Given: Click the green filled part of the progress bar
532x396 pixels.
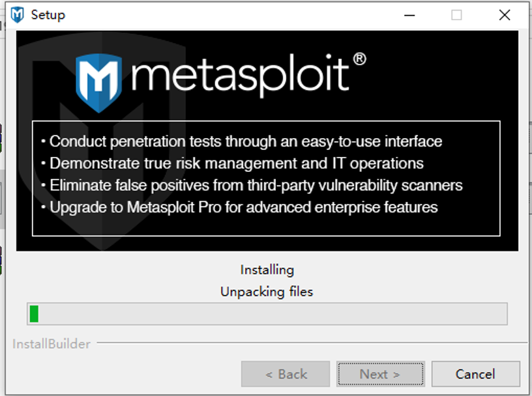Looking at the screenshot, I should coord(34,313).
